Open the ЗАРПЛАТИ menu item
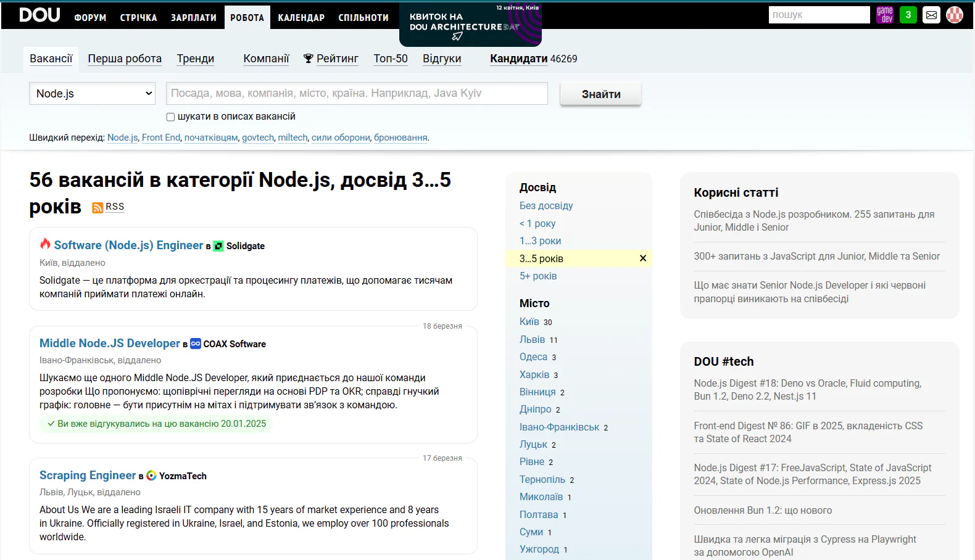975x560 pixels. [x=194, y=18]
